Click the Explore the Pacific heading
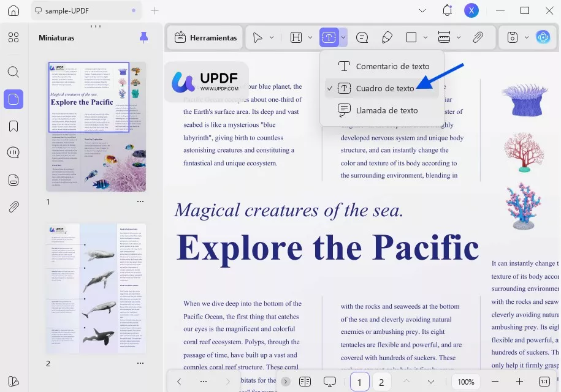This screenshot has width=561, height=392. click(x=327, y=248)
